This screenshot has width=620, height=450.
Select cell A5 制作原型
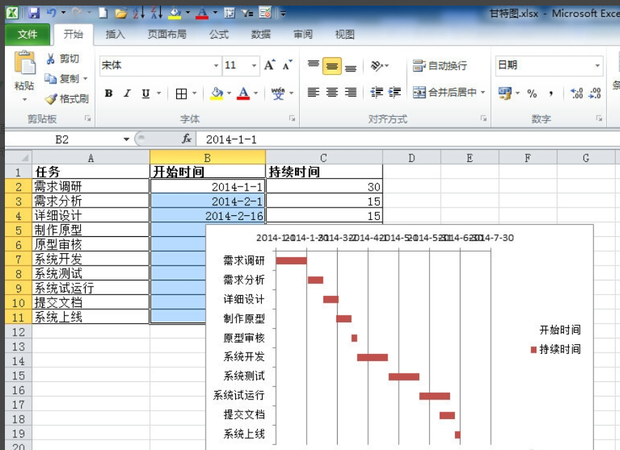(91, 230)
